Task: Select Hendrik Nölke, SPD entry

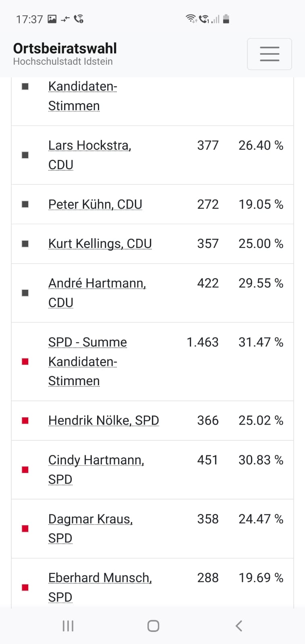Action: (104, 421)
